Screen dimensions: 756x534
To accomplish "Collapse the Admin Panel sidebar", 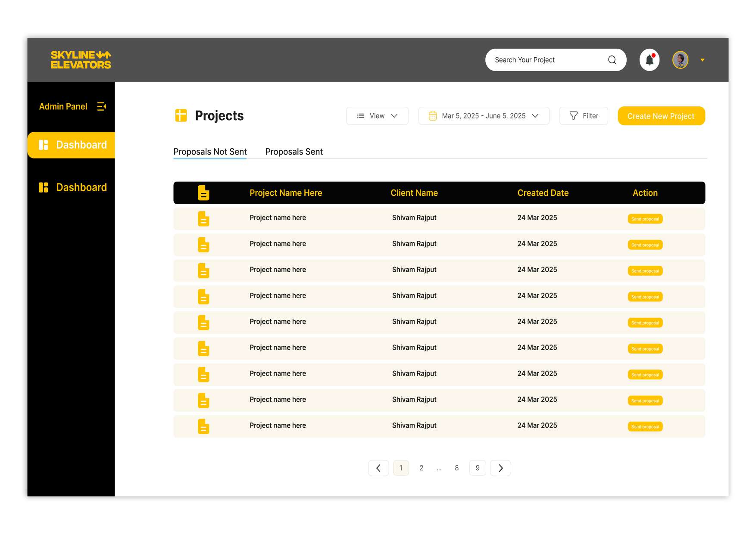I will tap(102, 106).
